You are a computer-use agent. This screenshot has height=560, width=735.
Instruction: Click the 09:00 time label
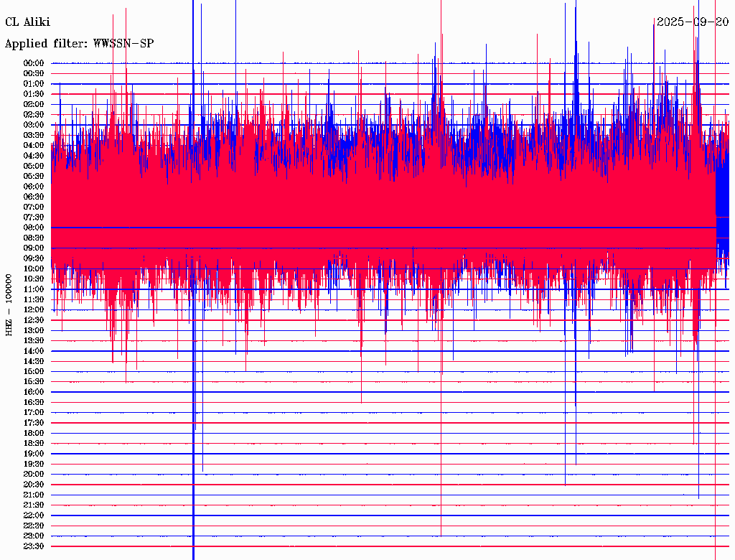pos(34,248)
